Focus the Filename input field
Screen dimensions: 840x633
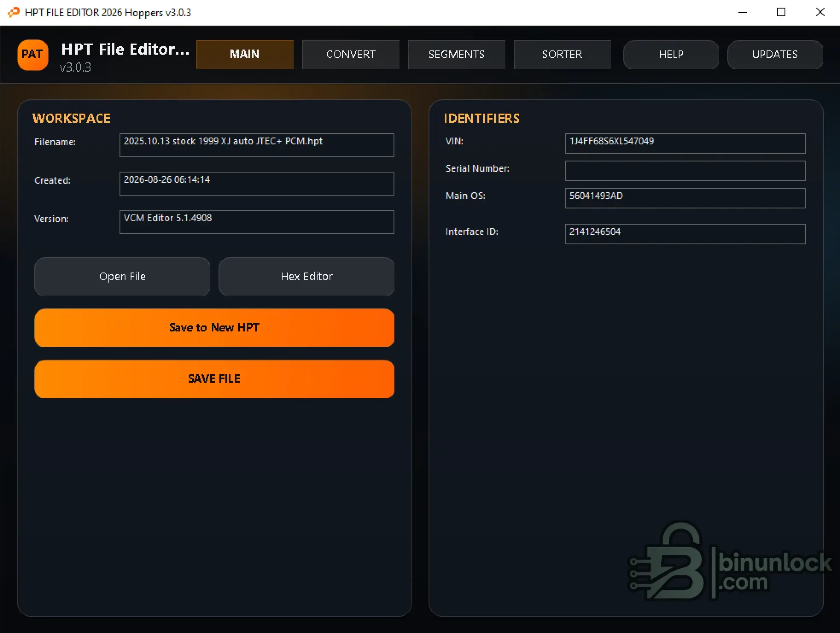click(257, 145)
